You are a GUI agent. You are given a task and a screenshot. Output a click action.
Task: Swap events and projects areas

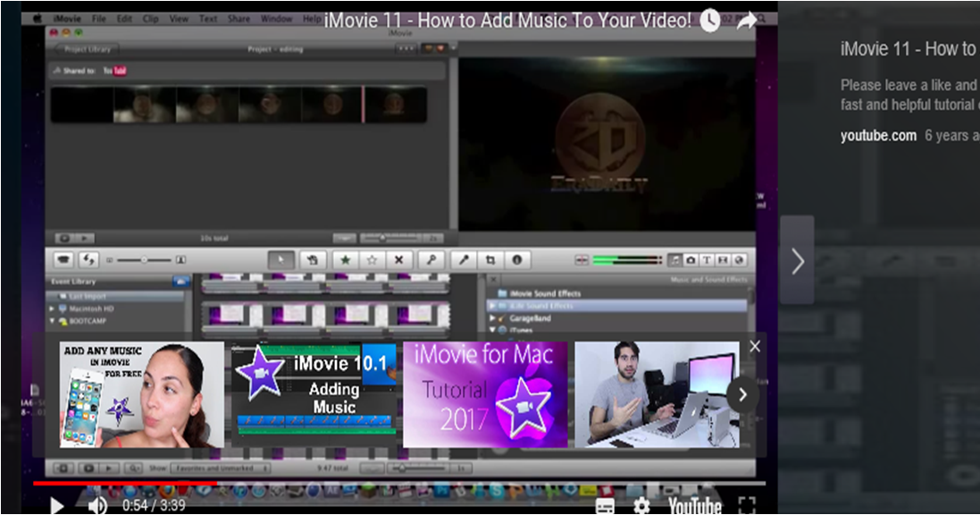click(x=89, y=259)
